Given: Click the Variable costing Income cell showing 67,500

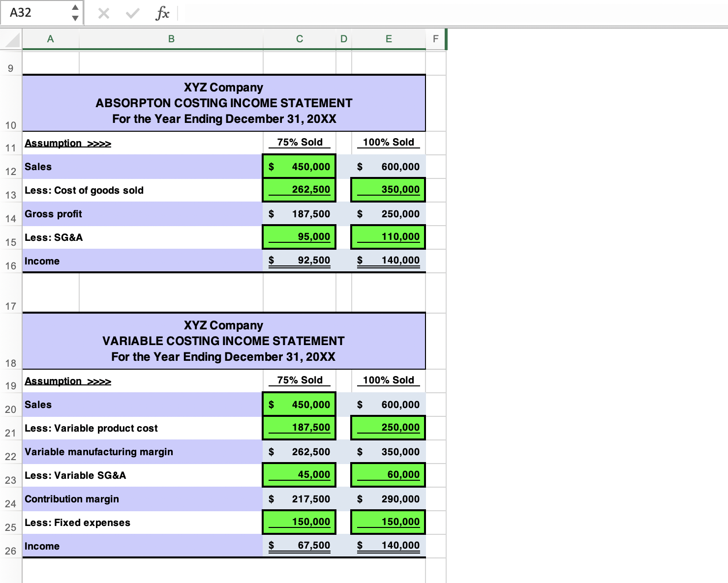Looking at the screenshot, I should coord(299,546).
